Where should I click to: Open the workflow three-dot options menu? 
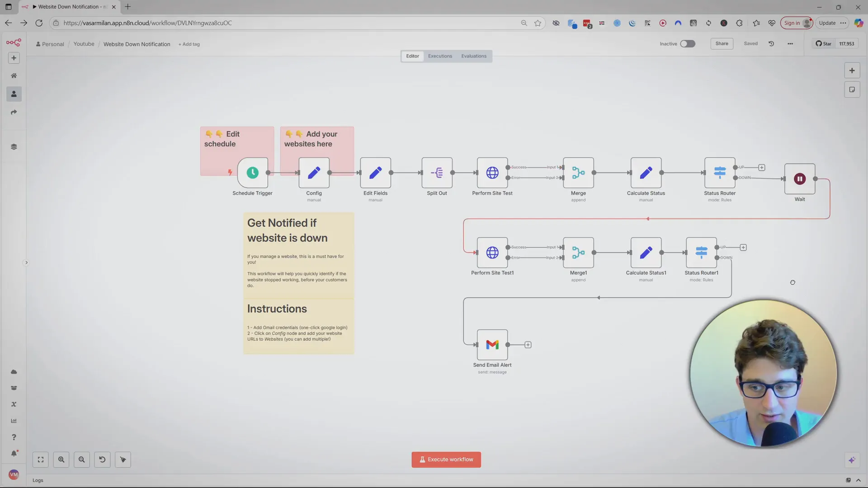pyautogui.click(x=790, y=44)
